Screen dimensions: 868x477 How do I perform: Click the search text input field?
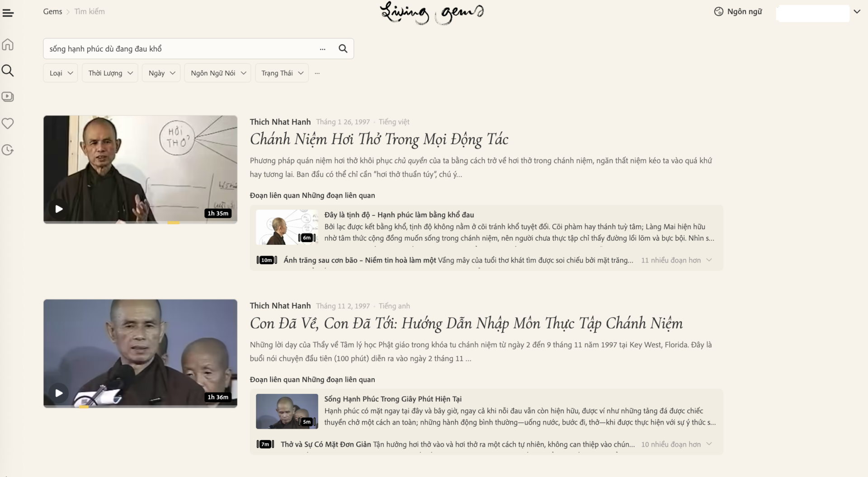coord(181,49)
